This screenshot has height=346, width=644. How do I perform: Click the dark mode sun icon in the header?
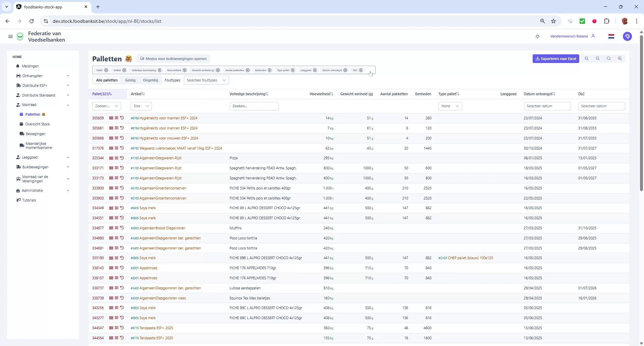pos(538,36)
